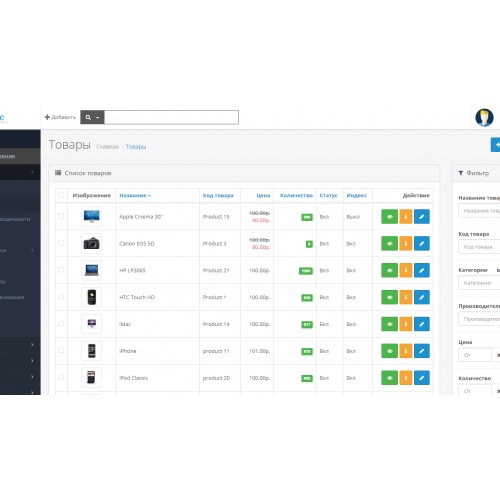The width and height of the screenshot is (500, 500).
Task: Click the Главная breadcrumb link
Action: (x=108, y=147)
